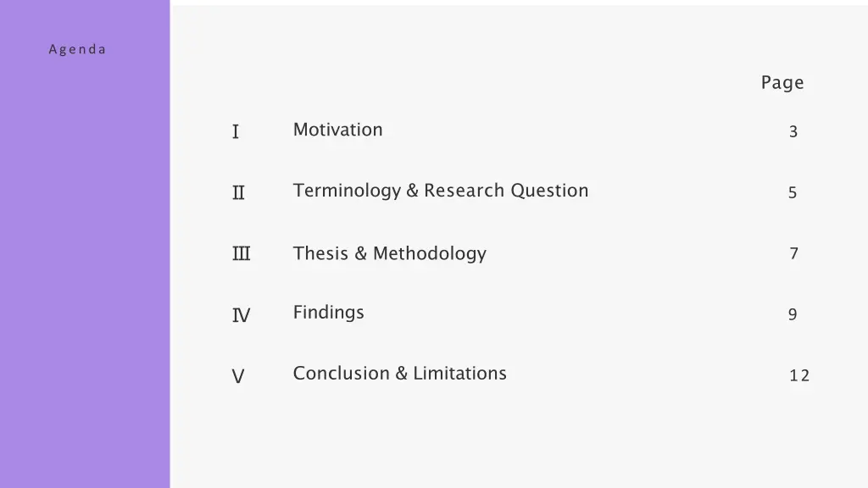Select the Motivation agenda item
This screenshot has width=868, height=488.
click(337, 130)
